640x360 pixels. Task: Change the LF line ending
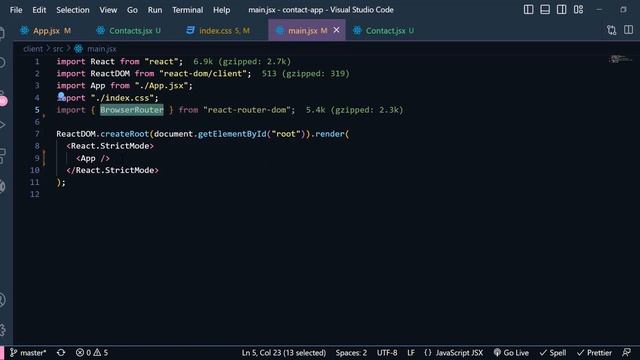(411, 353)
